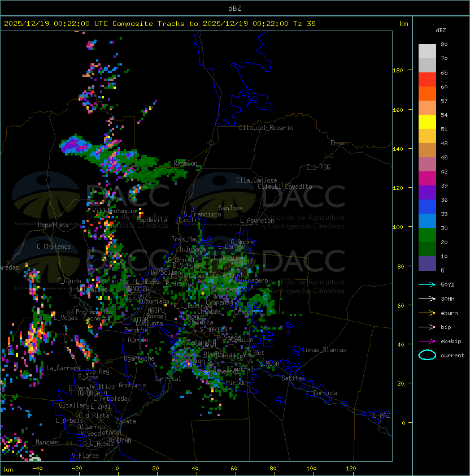Click the 'dBZ' title in top bar
The width and height of the screenshot is (470, 476).
click(235, 8)
